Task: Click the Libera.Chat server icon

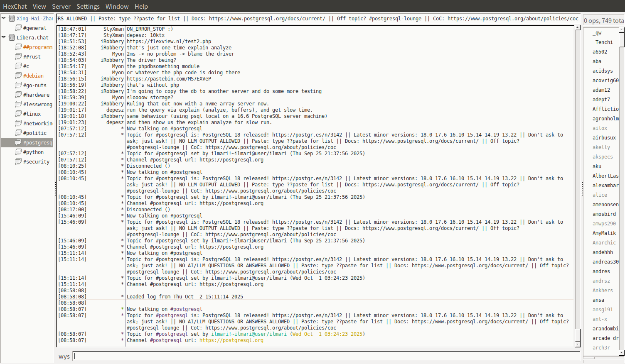Action: pos(12,37)
